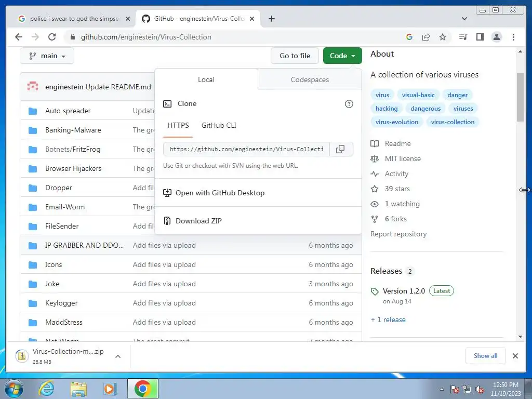
Task: Open Chrome three-dot menu
Action: click(x=513, y=37)
